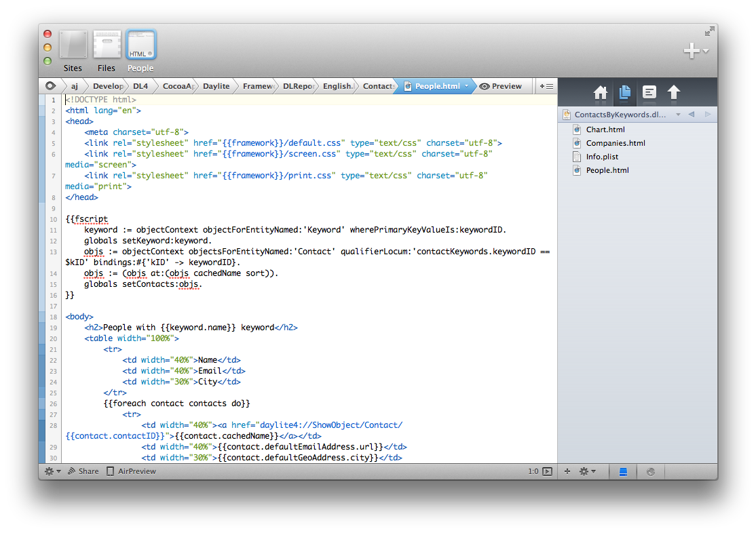Open the ContactsByKeywords folder dropdown
This screenshot has width=756, height=533.
pos(678,115)
